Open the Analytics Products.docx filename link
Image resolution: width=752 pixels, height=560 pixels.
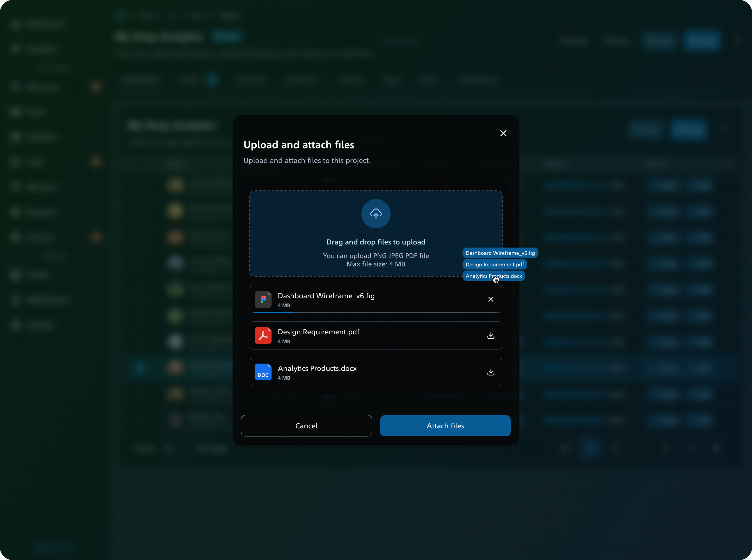317,368
